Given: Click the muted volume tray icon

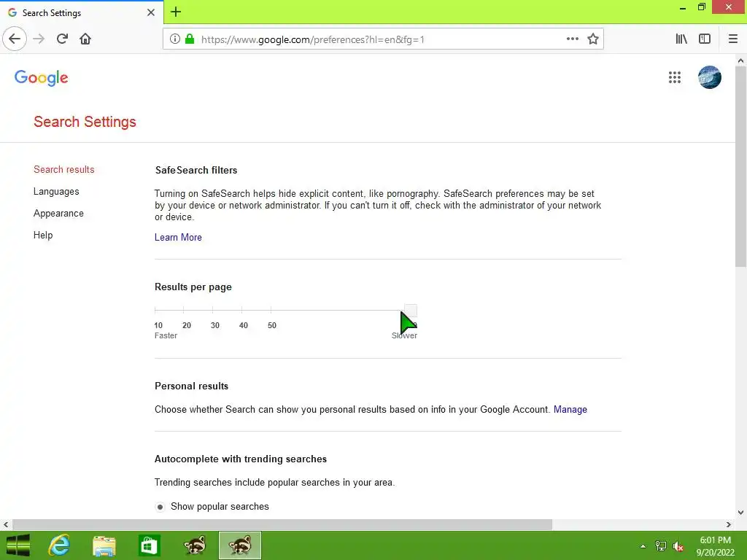Looking at the screenshot, I should coord(678,546).
